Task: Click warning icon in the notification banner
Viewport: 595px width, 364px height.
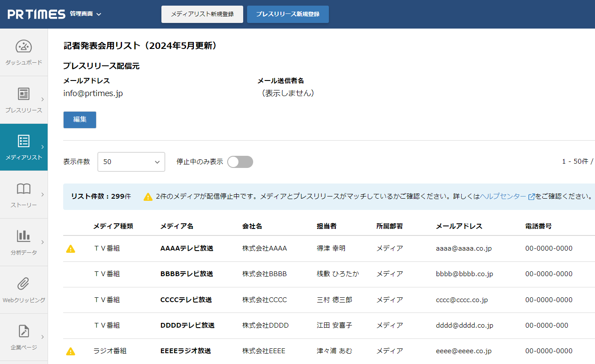Action: [148, 197]
